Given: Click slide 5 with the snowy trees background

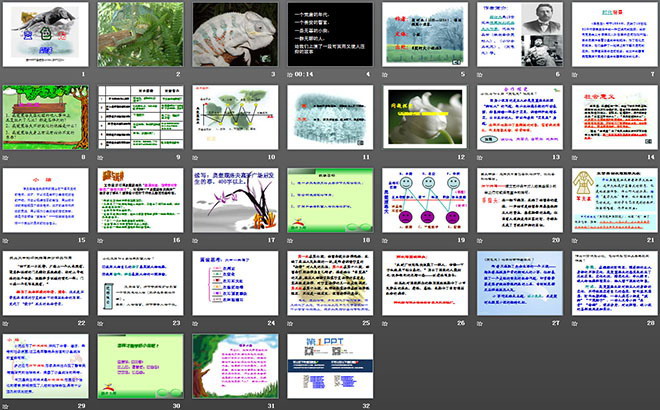Looking at the screenshot, I should [x=423, y=33].
